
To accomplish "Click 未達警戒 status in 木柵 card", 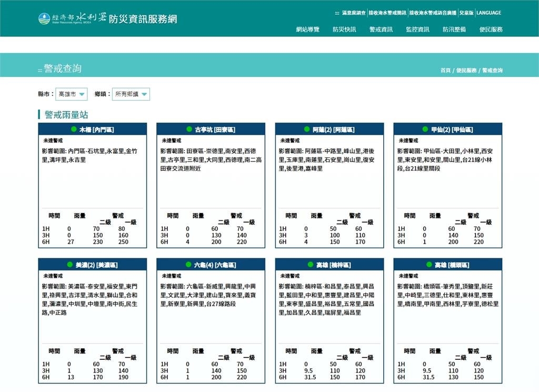I will click(53, 140).
